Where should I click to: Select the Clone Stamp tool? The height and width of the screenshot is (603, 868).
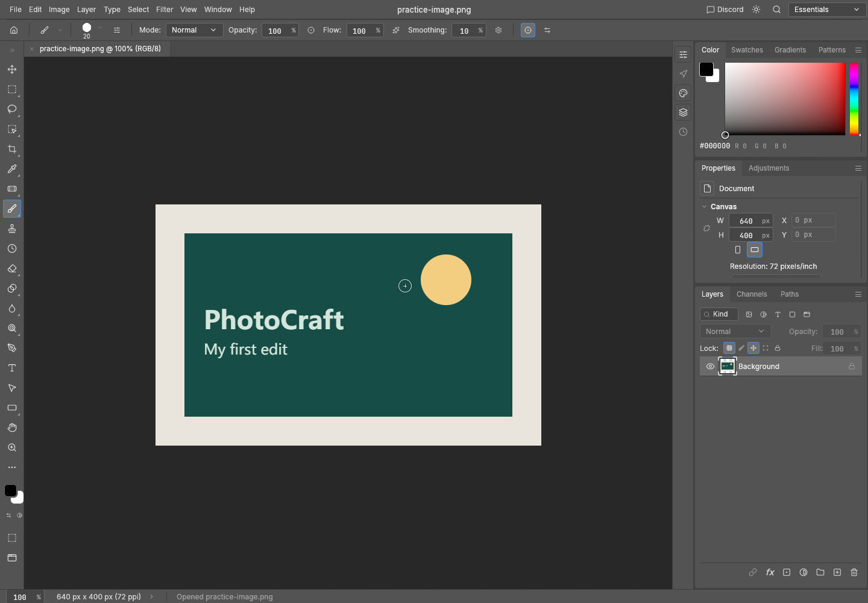pyautogui.click(x=12, y=229)
